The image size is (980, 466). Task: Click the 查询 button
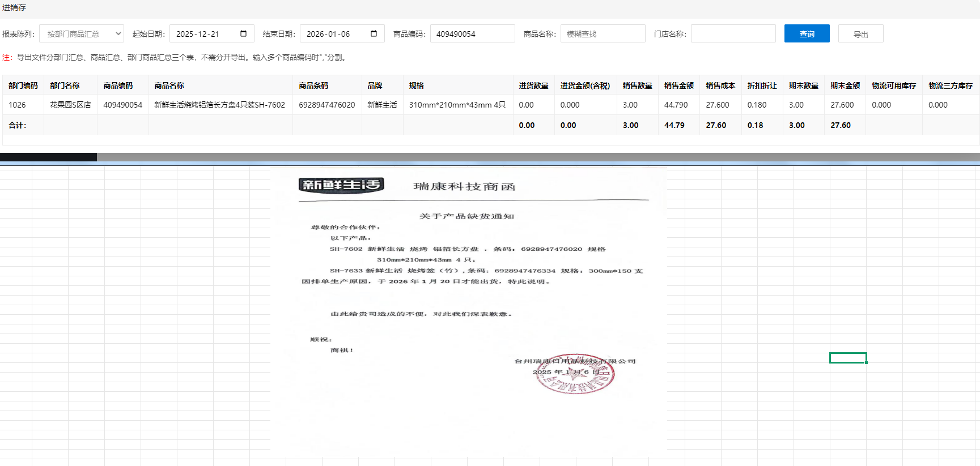pos(807,34)
